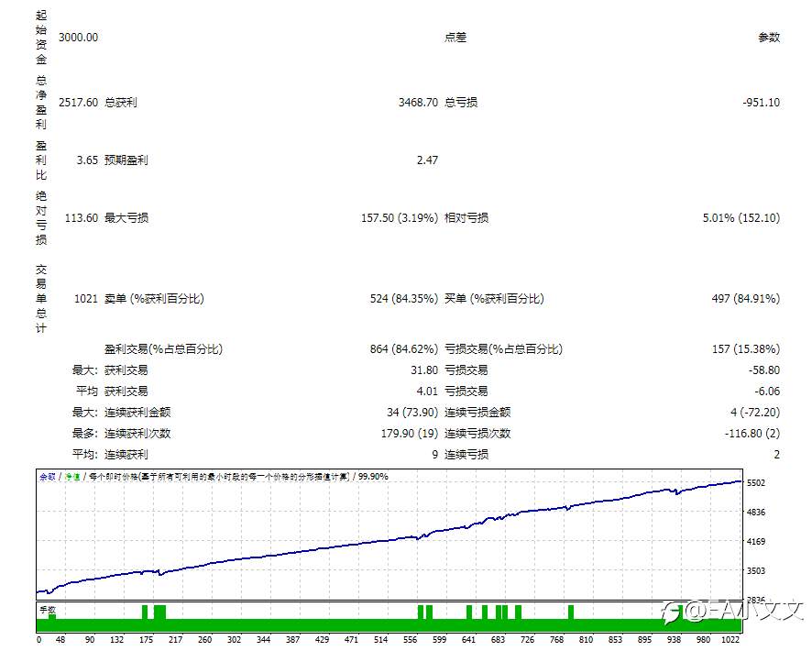Click the 4169 y-axis label
Viewport: 812px width, 651px height.
[x=755, y=542]
